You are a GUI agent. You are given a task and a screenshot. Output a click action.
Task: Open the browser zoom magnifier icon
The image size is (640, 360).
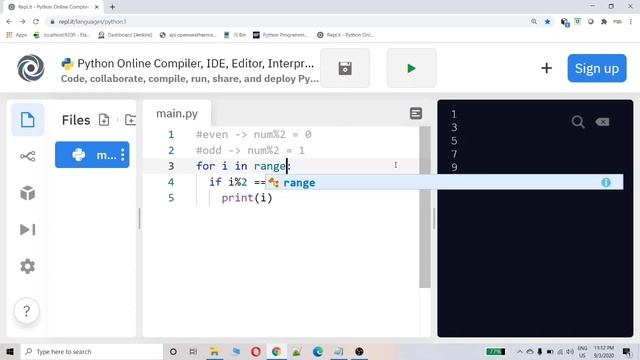(x=534, y=22)
